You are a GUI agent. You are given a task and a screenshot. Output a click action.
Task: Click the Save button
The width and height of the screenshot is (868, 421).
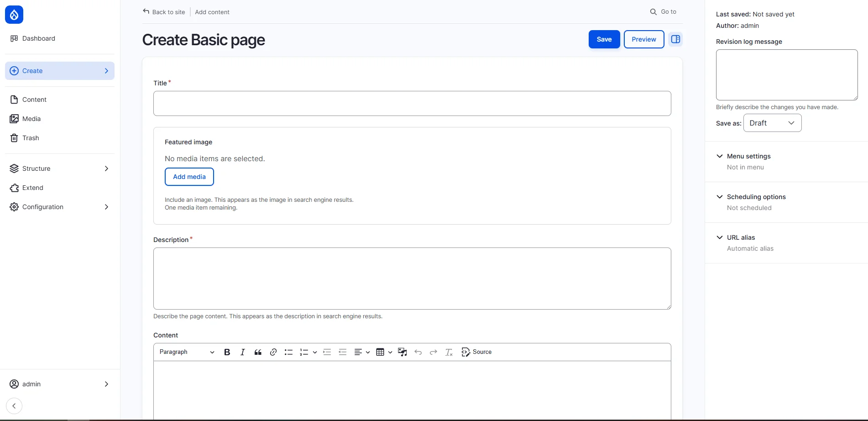604,39
